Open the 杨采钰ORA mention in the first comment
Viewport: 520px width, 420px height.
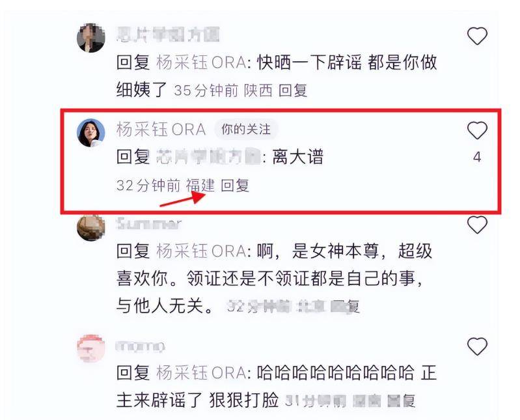[x=201, y=63]
